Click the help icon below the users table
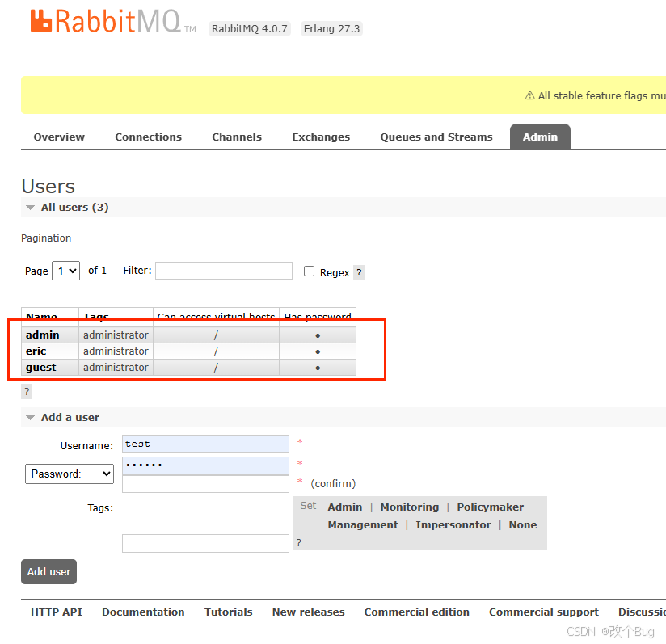Image resolution: width=666 pixels, height=644 pixels. [x=26, y=391]
